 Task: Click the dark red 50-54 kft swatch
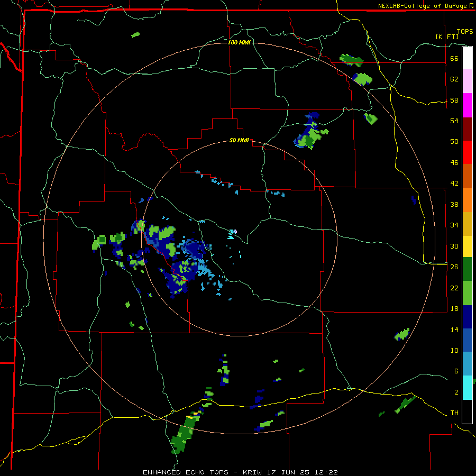467,129
